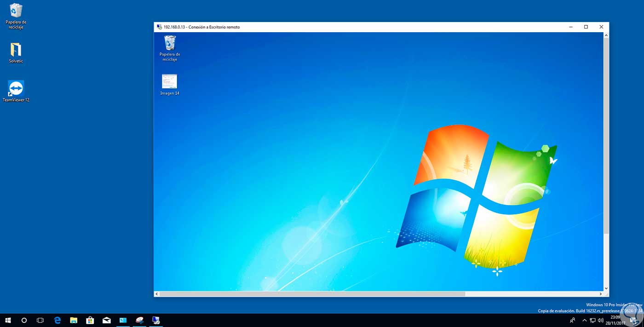Select the Imagen 14 file on the remote desktop

pos(170,85)
